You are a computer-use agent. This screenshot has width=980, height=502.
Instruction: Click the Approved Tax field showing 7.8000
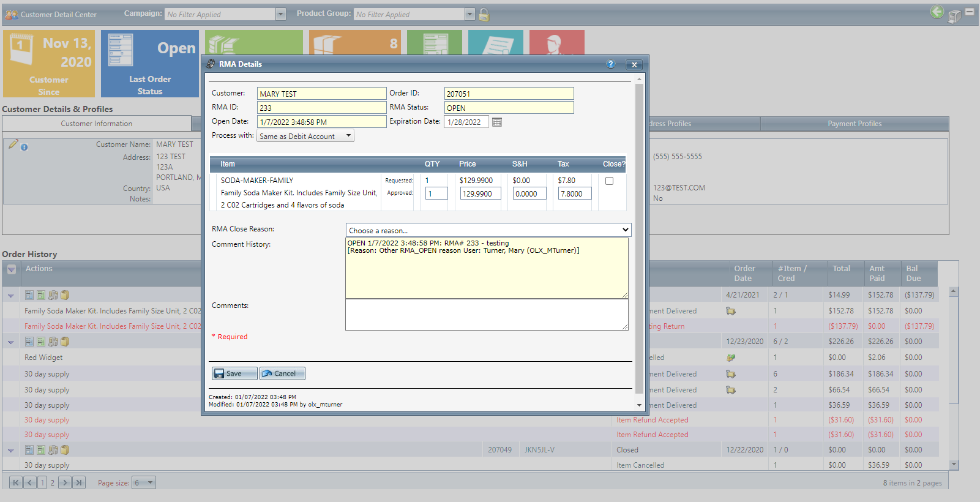[575, 193]
